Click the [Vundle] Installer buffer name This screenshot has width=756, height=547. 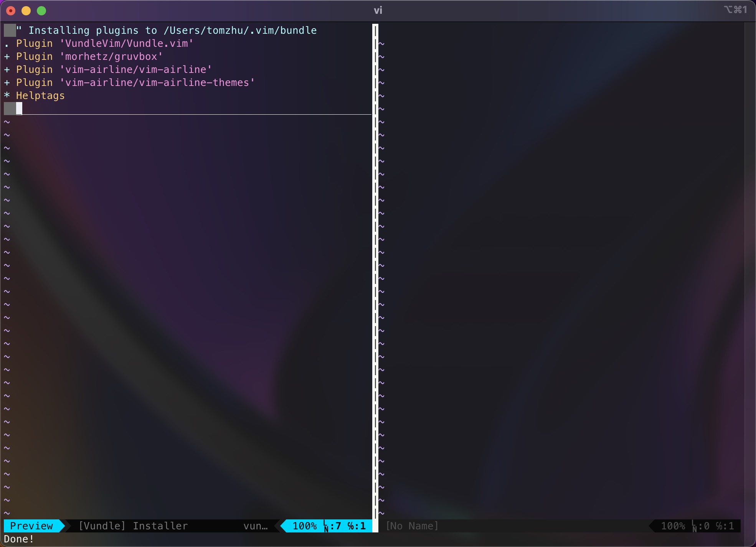click(x=133, y=526)
